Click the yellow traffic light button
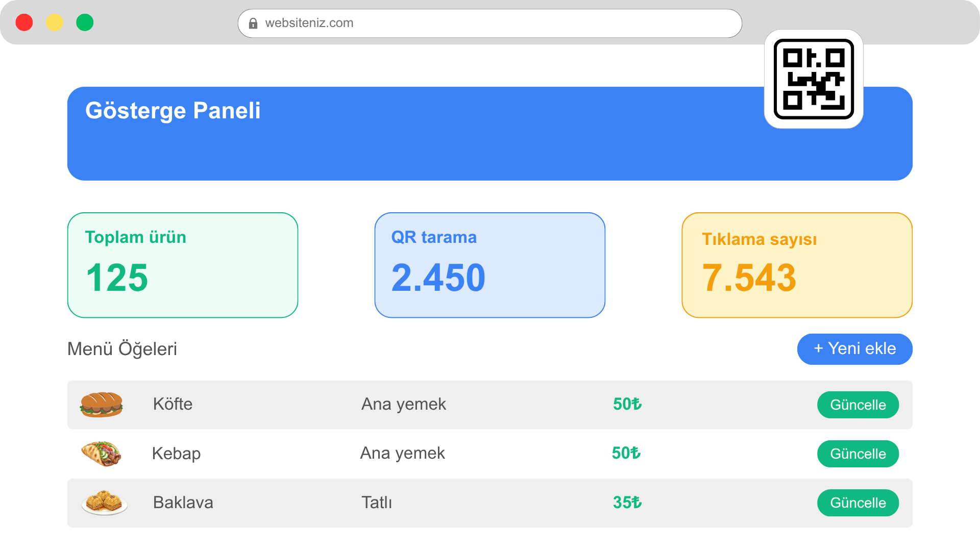This screenshot has width=980, height=551. click(x=55, y=22)
